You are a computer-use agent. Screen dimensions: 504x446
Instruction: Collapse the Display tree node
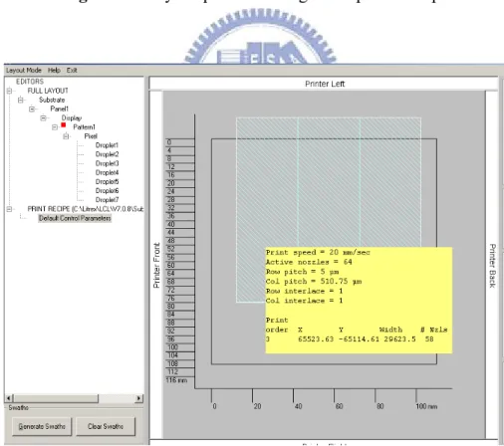point(44,117)
